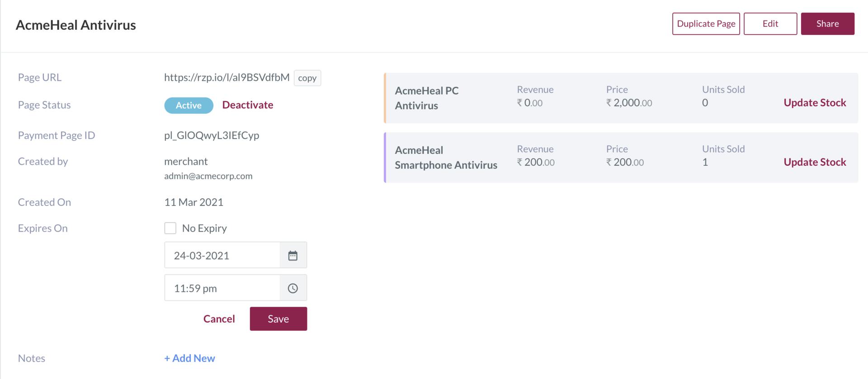868x379 pixels.
Task: Select the AcmeHeal PC Antivirus item card
Action: click(x=621, y=98)
